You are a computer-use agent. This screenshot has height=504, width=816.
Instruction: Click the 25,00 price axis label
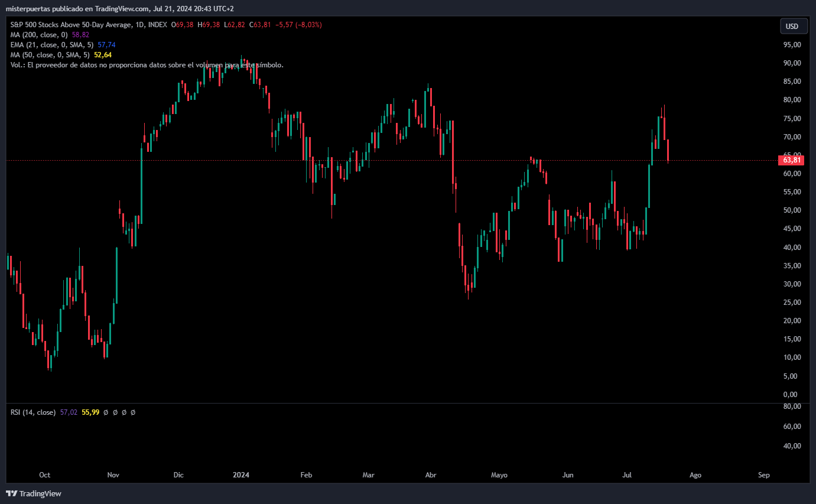point(792,303)
